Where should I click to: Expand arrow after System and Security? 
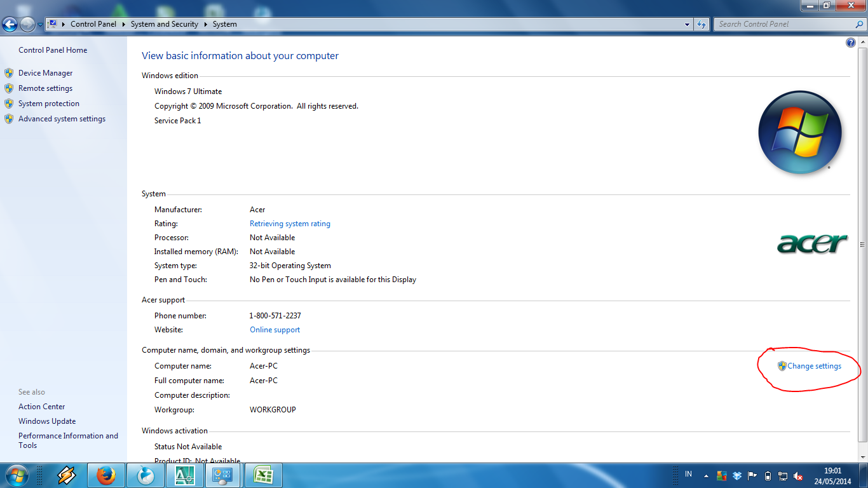pyautogui.click(x=206, y=24)
